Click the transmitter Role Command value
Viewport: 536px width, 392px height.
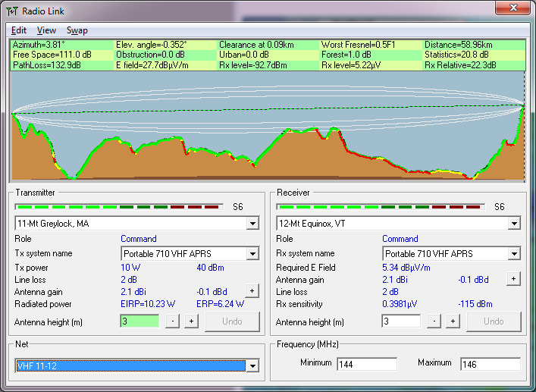point(139,239)
